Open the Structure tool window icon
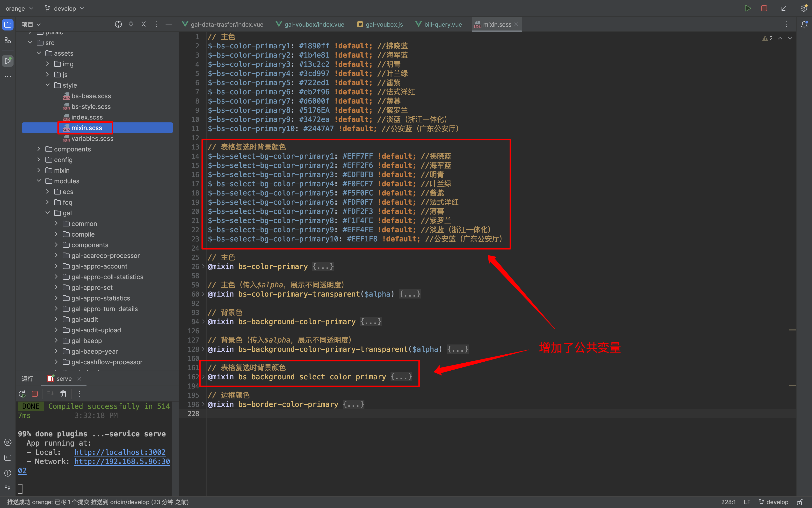The width and height of the screenshot is (812, 508). pos(8,41)
